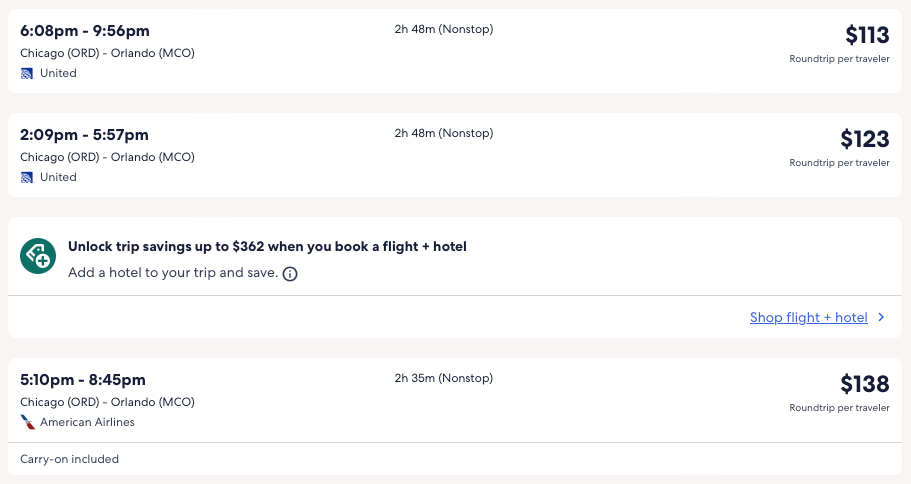Image resolution: width=911 pixels, height=484 pixels.
Task: Click the Unlock trip savings up to $362 headline
Action: pyautogui.click(x=267, y=246)
